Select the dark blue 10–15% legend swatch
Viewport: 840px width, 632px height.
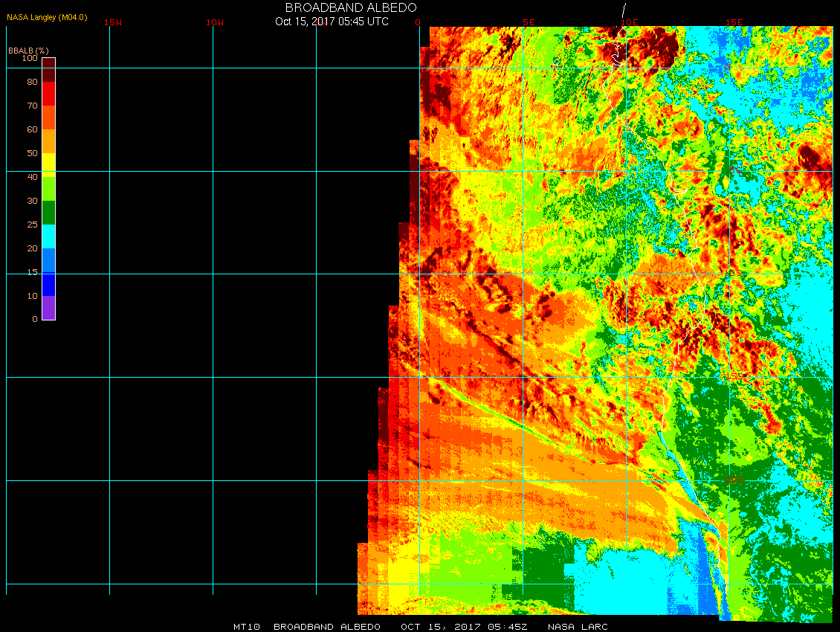tap(48, 284)
